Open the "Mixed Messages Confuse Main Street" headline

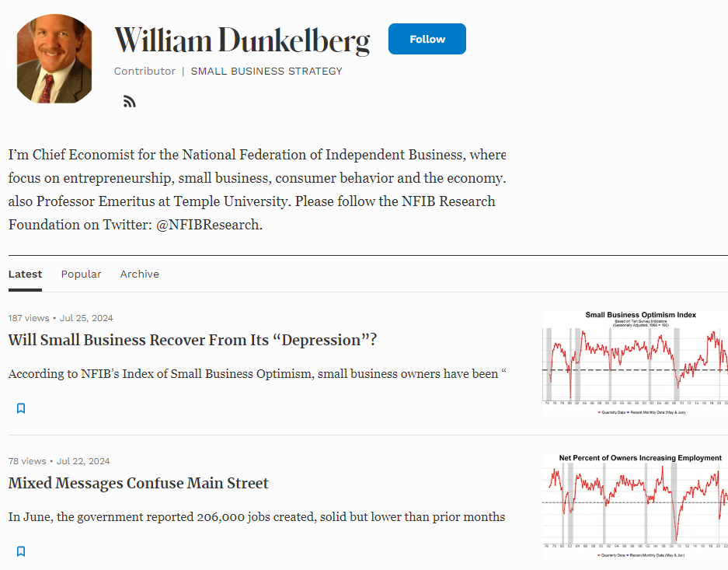pyautogui.click(x=138, y=484)
